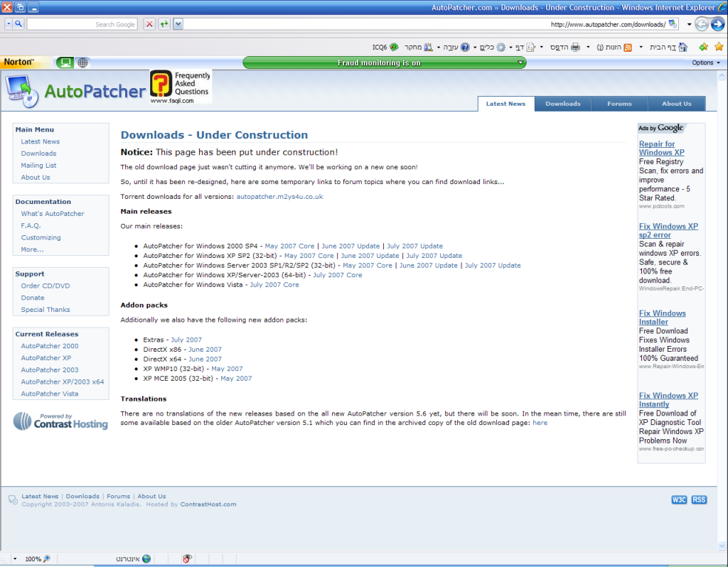Open DirectX x86 June 2007 link
The image size is (728, 567).
(205, 350)
